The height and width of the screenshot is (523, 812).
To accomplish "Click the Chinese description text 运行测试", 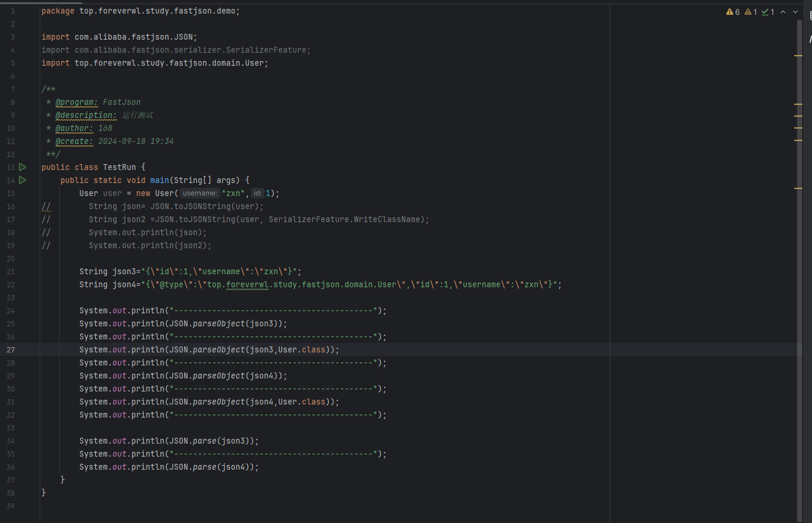I will click(137, 115).
